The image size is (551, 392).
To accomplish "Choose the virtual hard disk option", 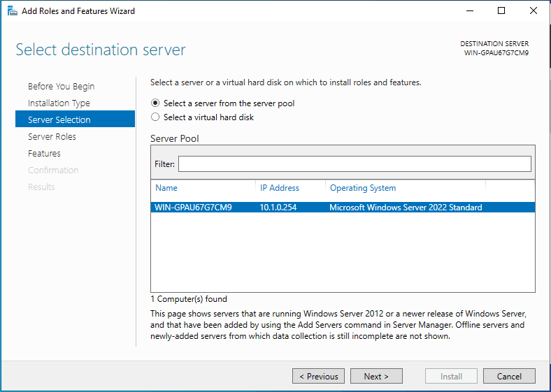I will (x=155, y=117).
